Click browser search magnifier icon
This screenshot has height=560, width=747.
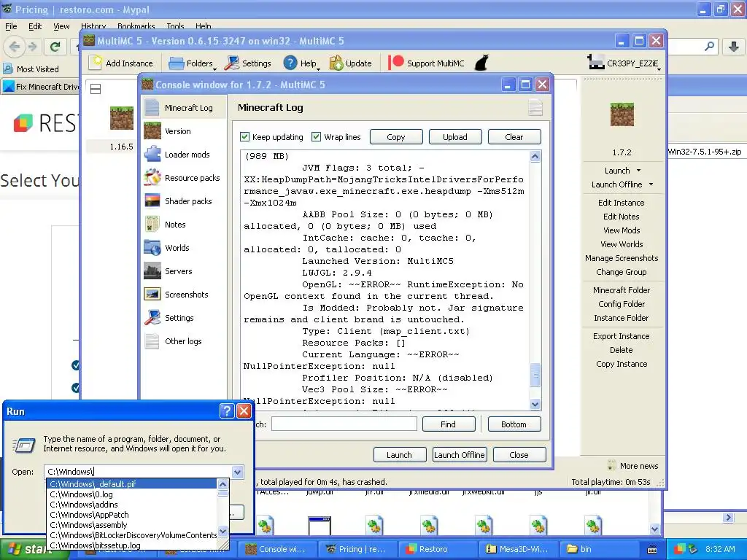point(709,46)
